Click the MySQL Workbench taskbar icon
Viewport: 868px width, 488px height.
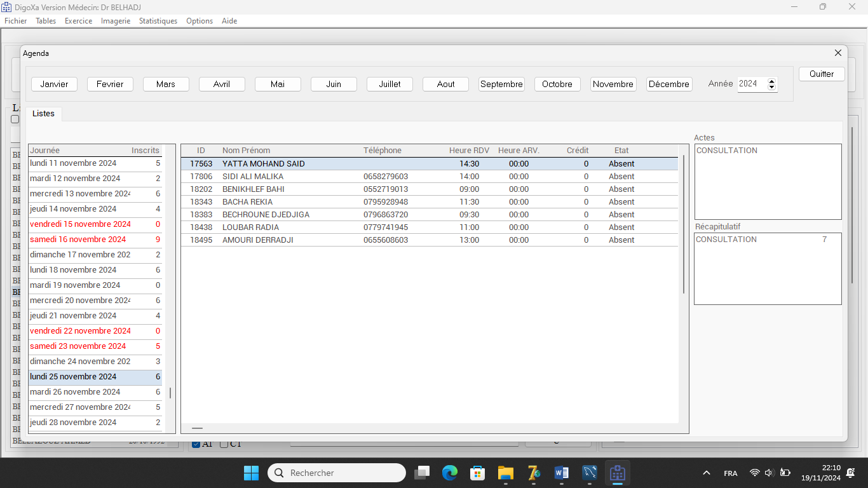click(590, 473)
